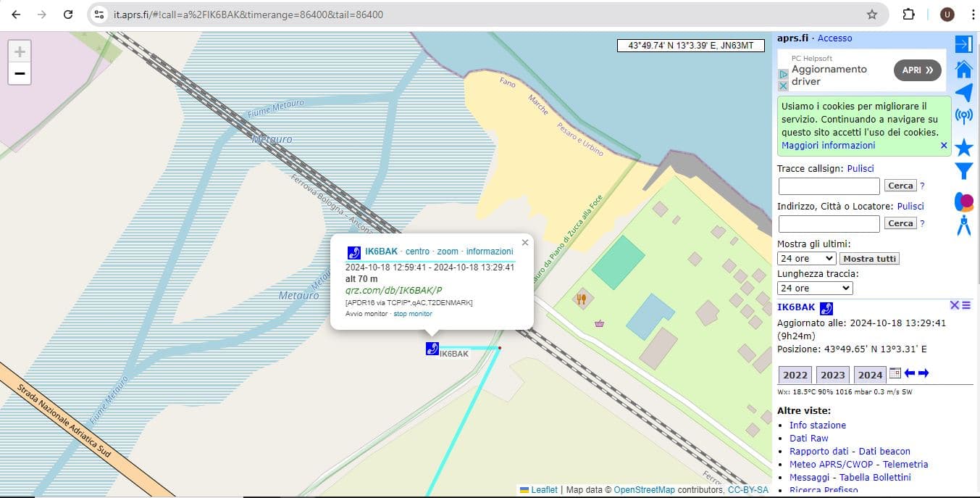Viewport: 980px width, 498px height.
Task: Click the radio antenna icon in sidebar
Action: pyautogui.click(x=963, y=116)
